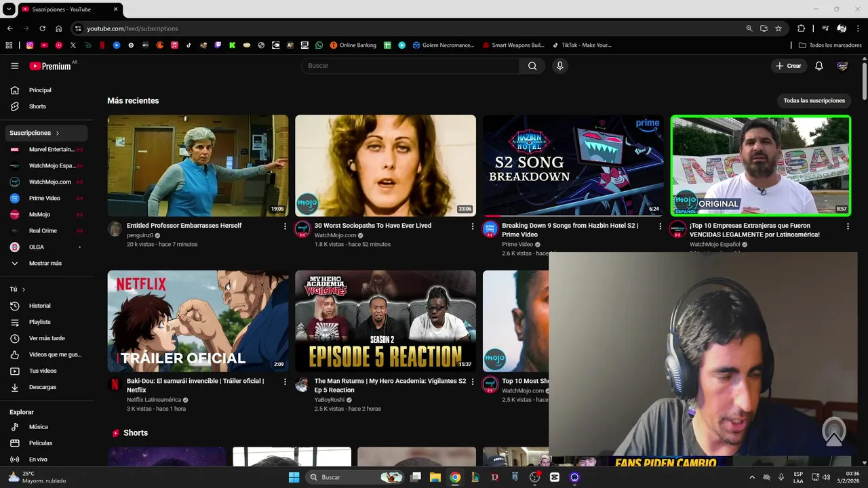The width and height of the screenshot is (868, 488).
Task: Play Entitled Professor video thumbnail
Action: (198, 165)
